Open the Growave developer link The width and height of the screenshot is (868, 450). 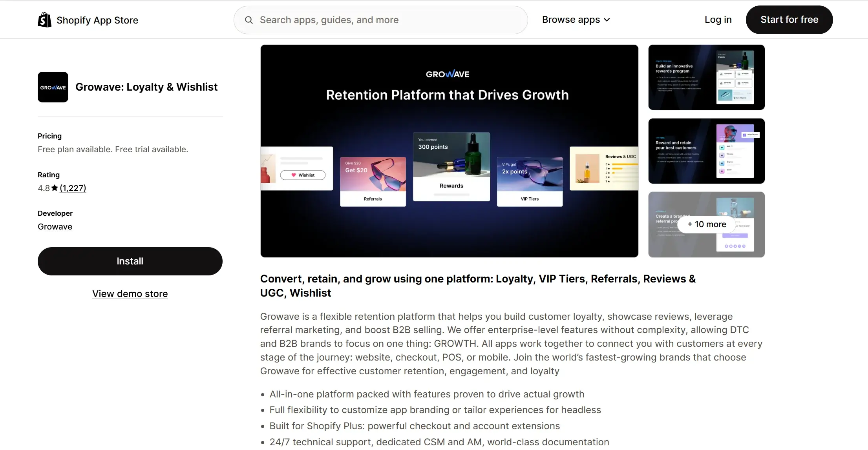tap(55, 227)
